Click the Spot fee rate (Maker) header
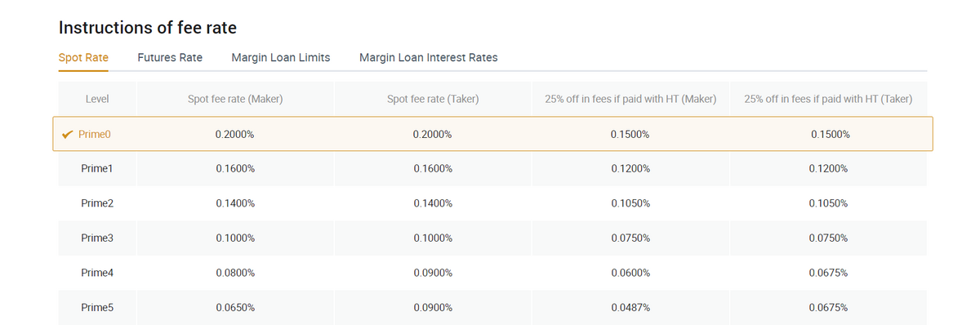Viewport: 980px width, 325px height. pos(235,99)
